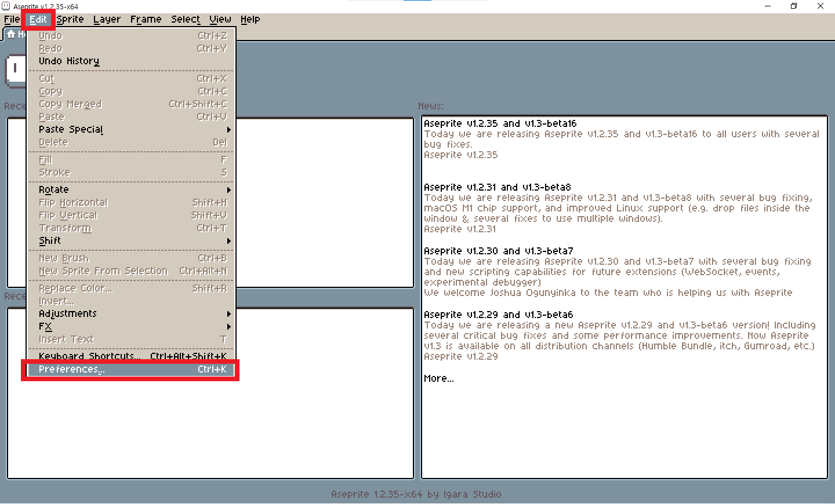Image resolution: width=835 pixels, height=504 pixels.
Task: Open the Select menu
Action: (x=186, y=19)
